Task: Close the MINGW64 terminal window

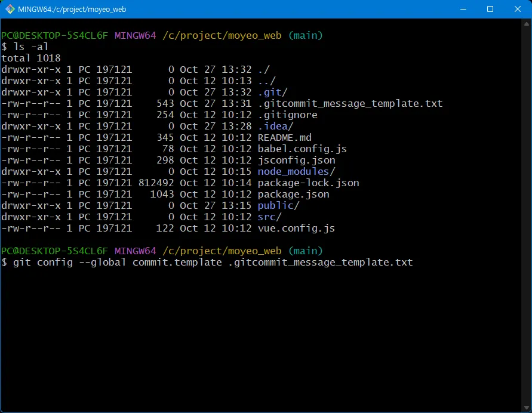Action: [518, 10]
